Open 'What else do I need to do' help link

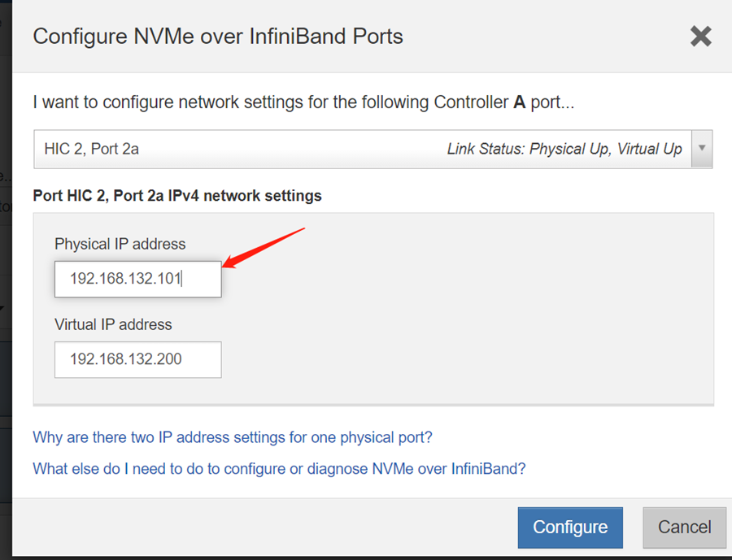[279, 468]
